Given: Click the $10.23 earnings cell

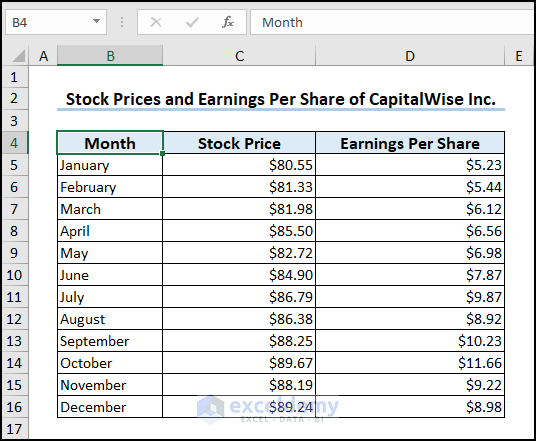Looking at the screenshot, I should coord(410,341).
